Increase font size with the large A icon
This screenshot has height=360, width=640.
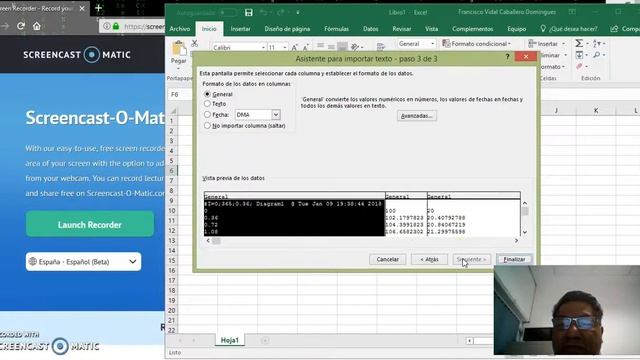[295, 47]
